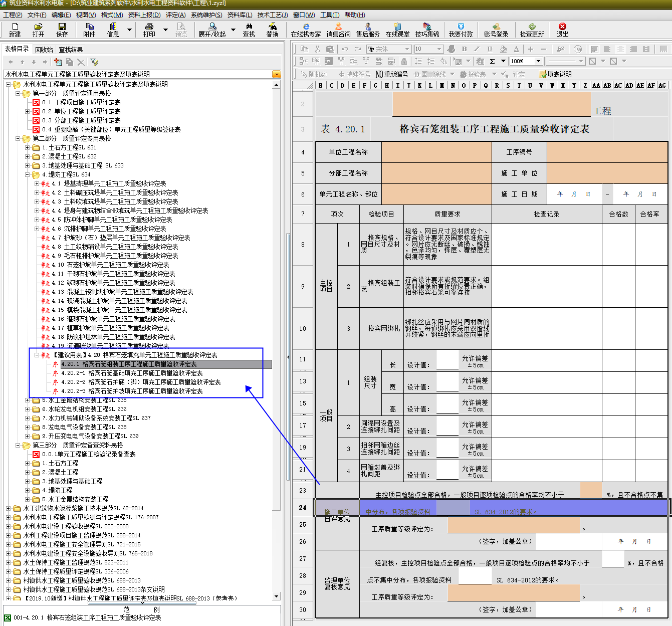Toggle italic I formatting
Screen dimensions: 672x626
(477, 49)
